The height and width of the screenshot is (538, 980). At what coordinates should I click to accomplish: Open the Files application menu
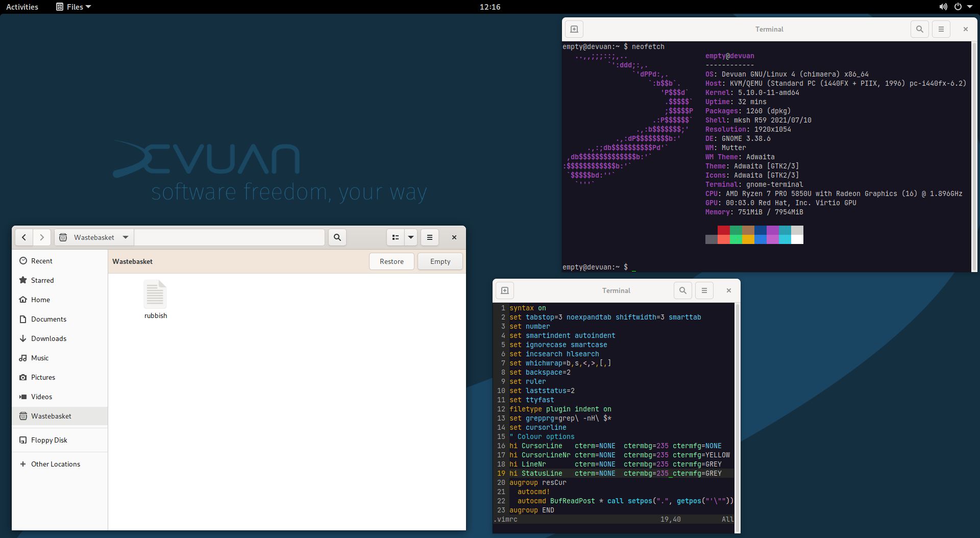[x=73, y=7]
